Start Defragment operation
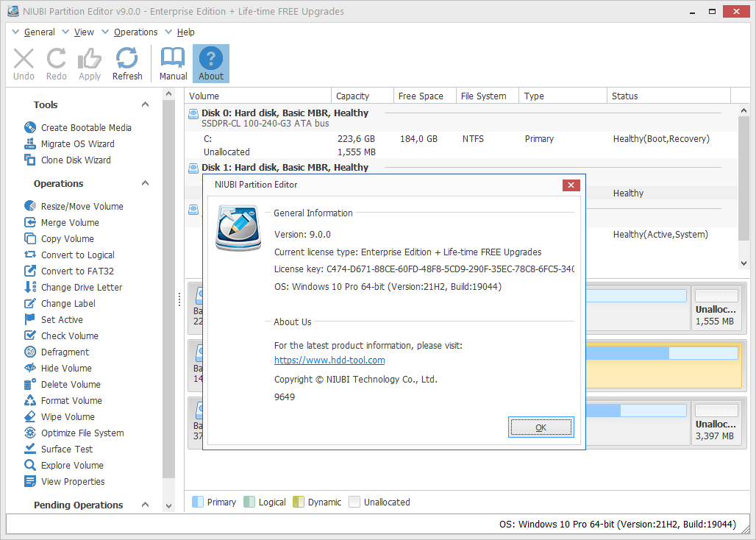This screenshot has width=756, height=540. (57, 352)
